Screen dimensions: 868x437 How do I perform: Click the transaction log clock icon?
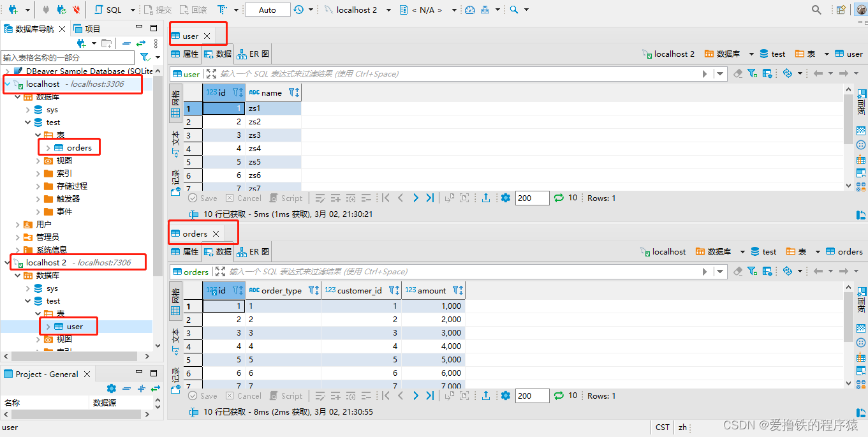(x=298, y=10)
